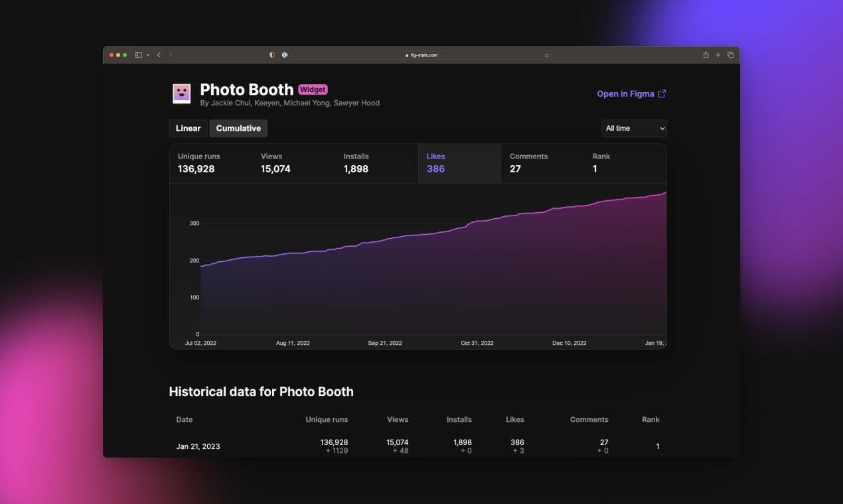The height and width of the screenshot is (504, 843).
Task: Click the extension icon beside the address bar
Action: point(285,55)
